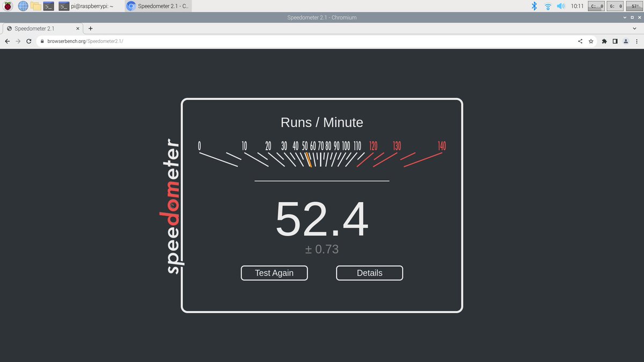Minimize the Chromium window from title bar
This screenshot has width=644, height=362.
point(625,17)
